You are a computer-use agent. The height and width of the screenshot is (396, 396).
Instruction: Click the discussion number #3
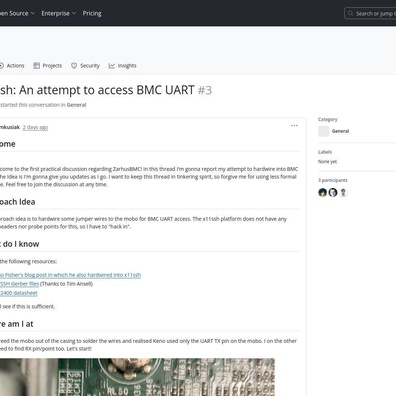tap(205, 90)
